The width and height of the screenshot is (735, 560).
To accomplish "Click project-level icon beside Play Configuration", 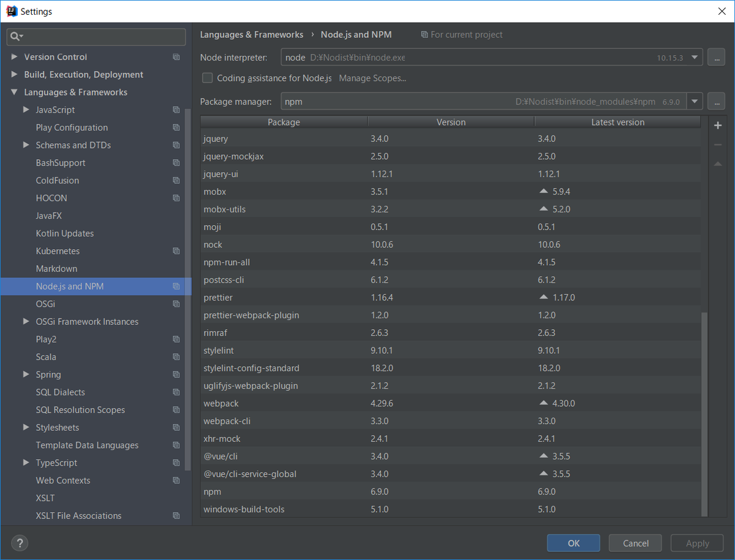I will 176,128.
